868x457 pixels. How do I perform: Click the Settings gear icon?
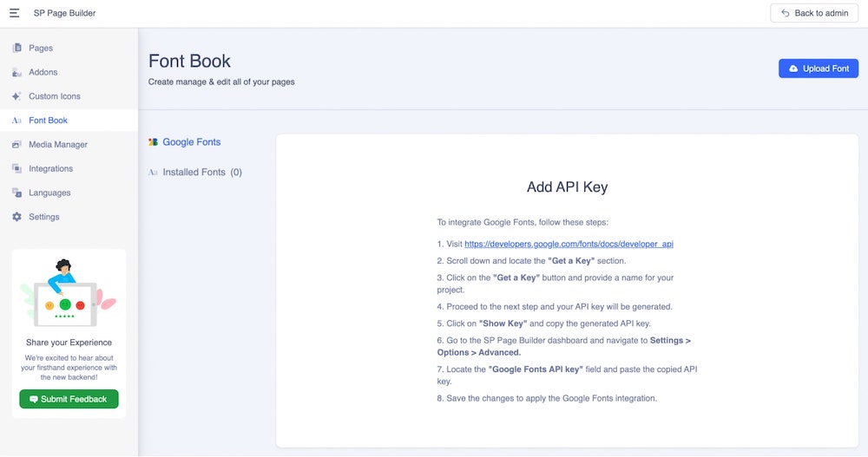(16, 217)
